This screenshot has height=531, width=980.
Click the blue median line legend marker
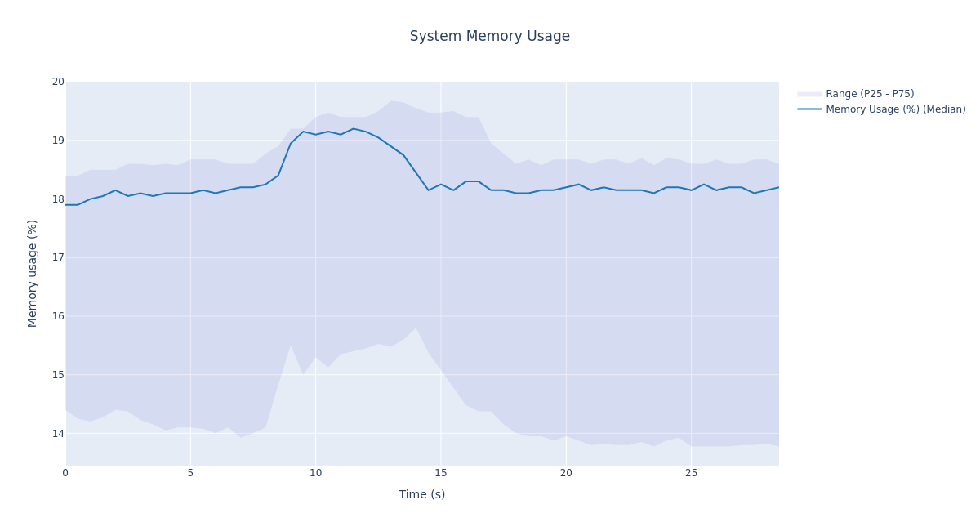(x=809, y=109)
